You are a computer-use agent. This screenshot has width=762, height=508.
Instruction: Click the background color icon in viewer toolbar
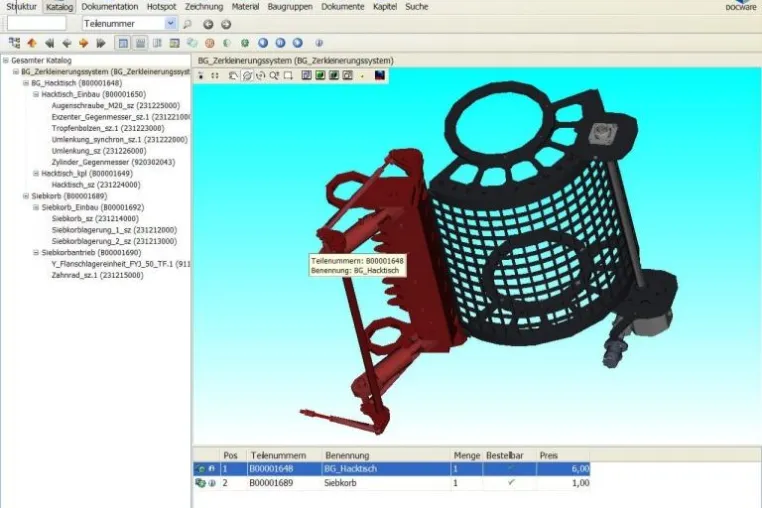380,75
